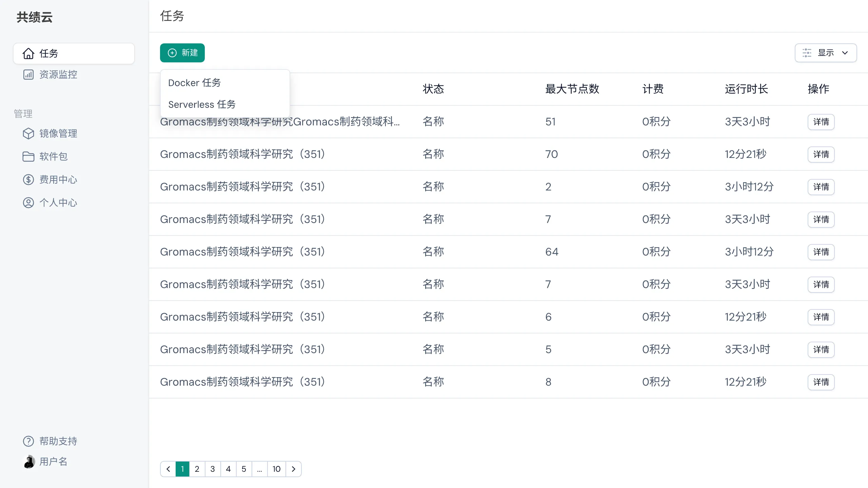Click the 新建 button
This screenshot has width=868, height=488.
(x=182, y=53)
